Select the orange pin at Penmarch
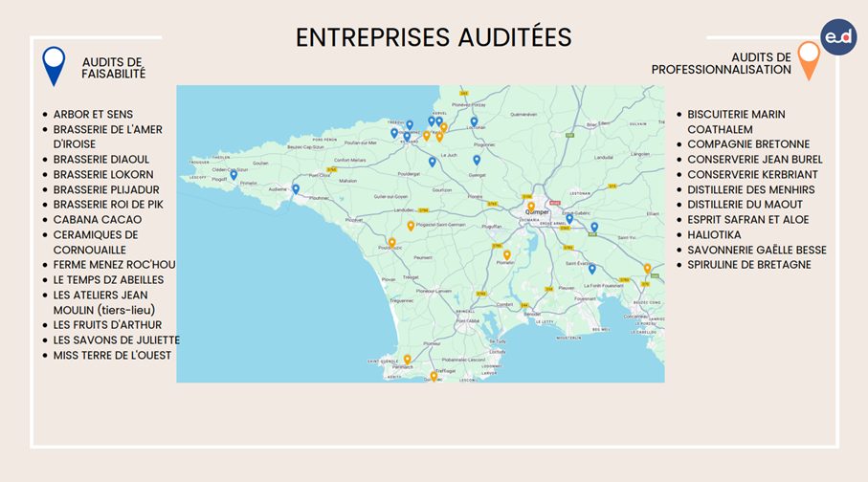868x482 pixels. [408, 360]
